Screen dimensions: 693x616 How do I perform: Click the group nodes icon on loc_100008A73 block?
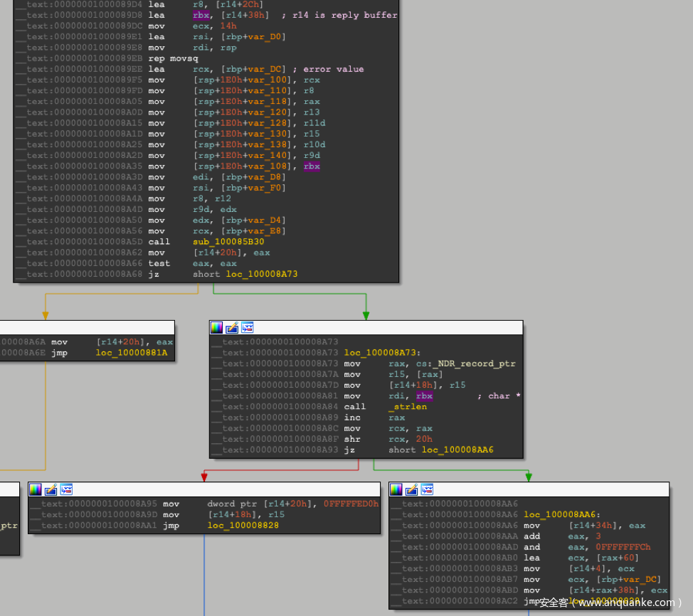pos(247,327)
